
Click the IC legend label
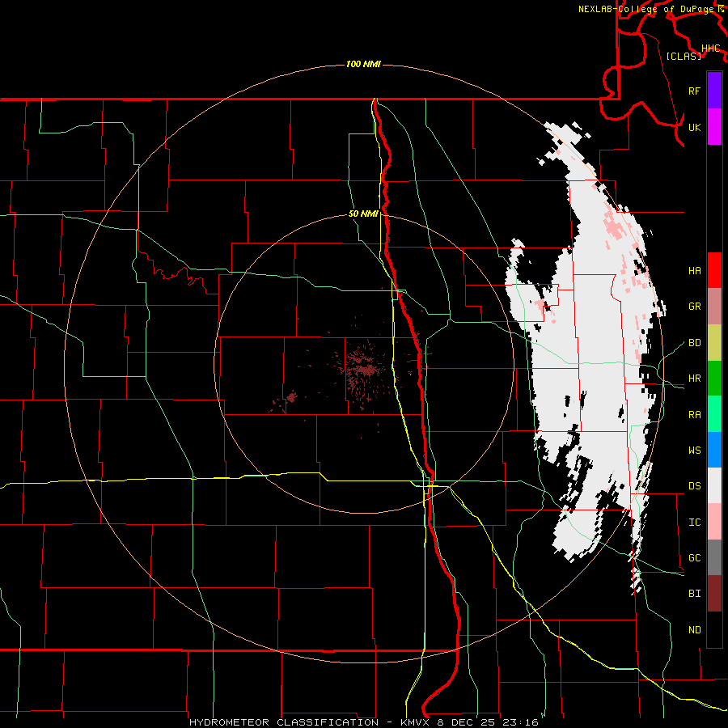point(694,523)
